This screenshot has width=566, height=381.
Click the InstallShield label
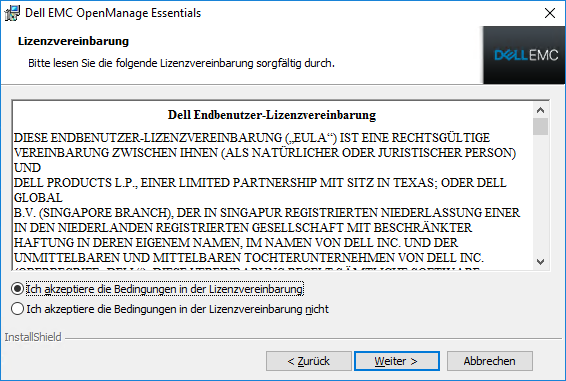tap(33, 337)
